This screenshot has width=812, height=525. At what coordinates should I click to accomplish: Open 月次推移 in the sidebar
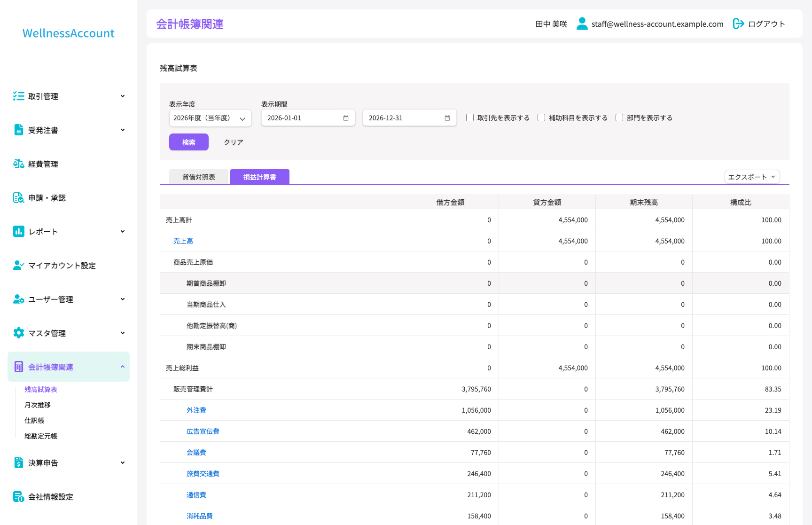click(38, 405)
